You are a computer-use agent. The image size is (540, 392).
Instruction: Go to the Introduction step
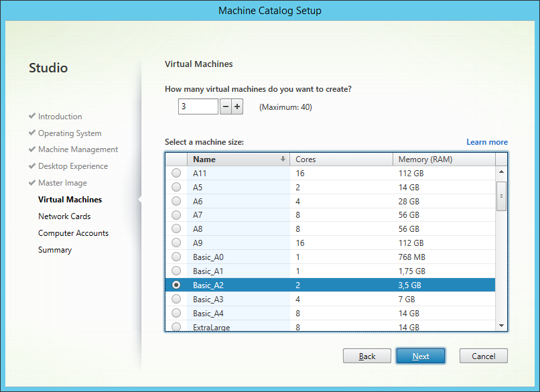click(60, 117)
